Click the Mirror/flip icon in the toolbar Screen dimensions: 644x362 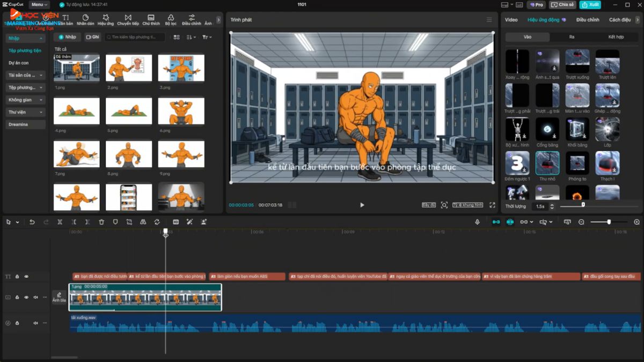(143, 221)
